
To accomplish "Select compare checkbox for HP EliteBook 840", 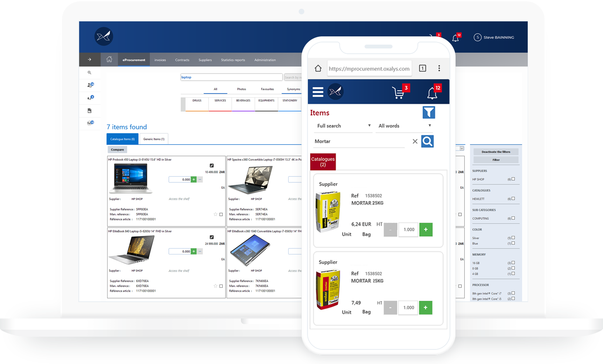I will 221,286.
